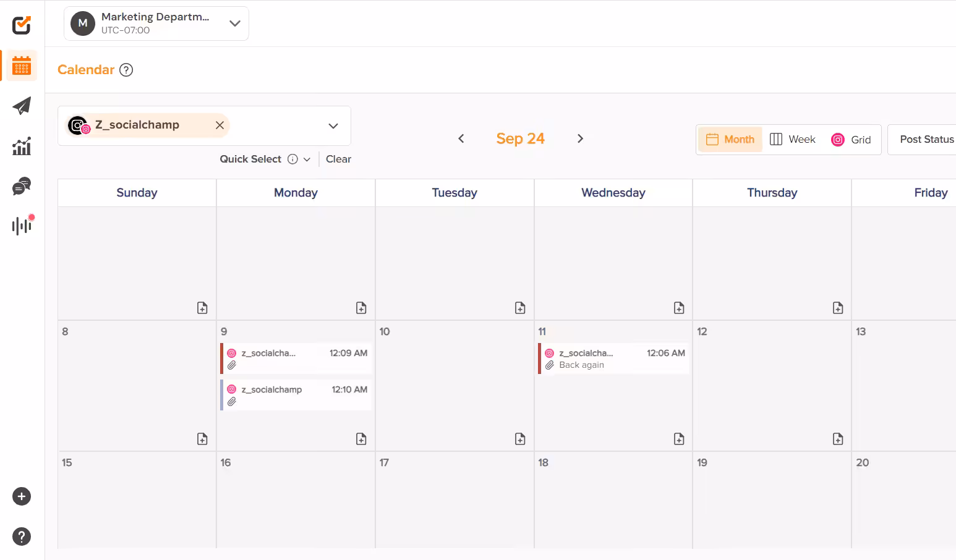Go to the next month arrow
The width and height of the screenshot is (956, 560).
pos(580,138)
